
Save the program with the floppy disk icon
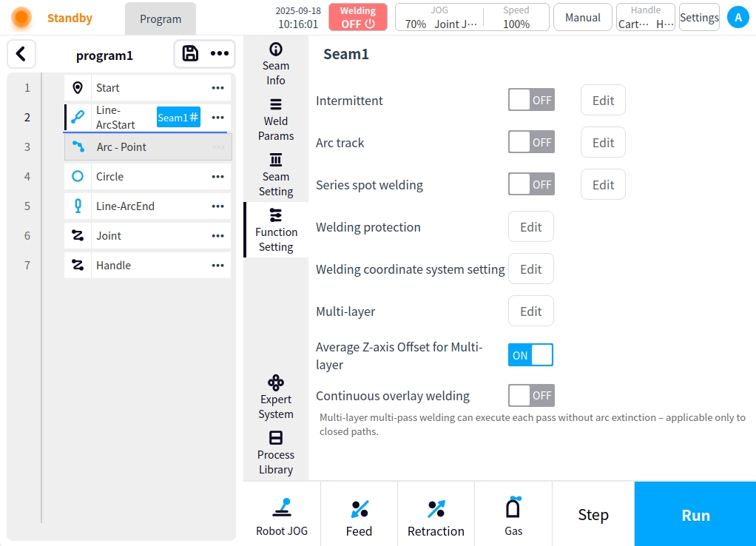click(190, 54)
